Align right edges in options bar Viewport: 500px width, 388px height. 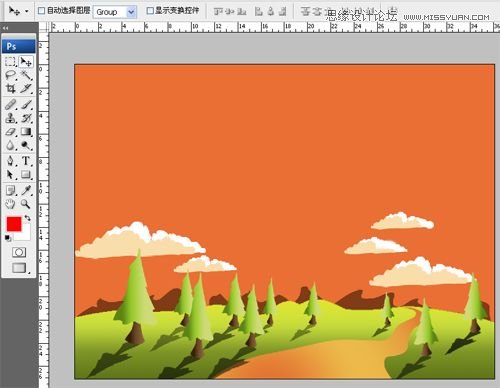pos(283,12)
